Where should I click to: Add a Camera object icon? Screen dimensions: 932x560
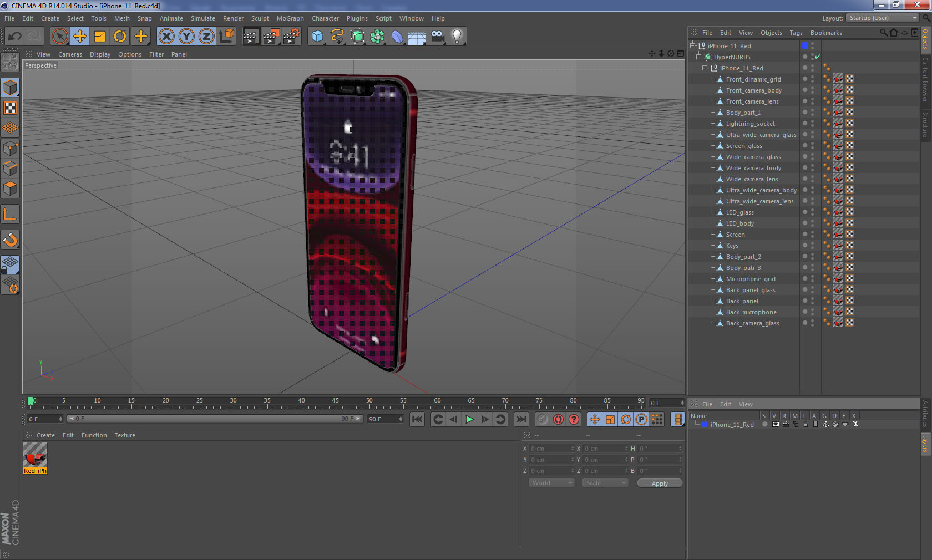(437, 37)
